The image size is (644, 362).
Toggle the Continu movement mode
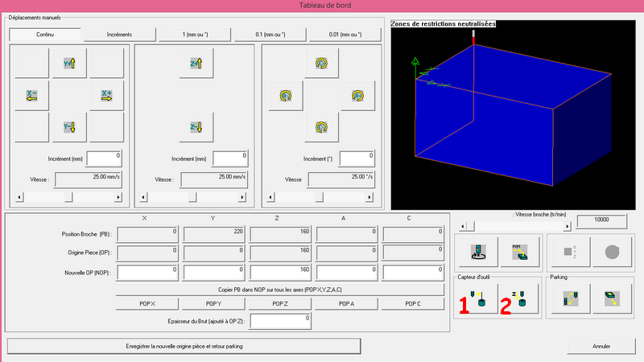(45, 35)
